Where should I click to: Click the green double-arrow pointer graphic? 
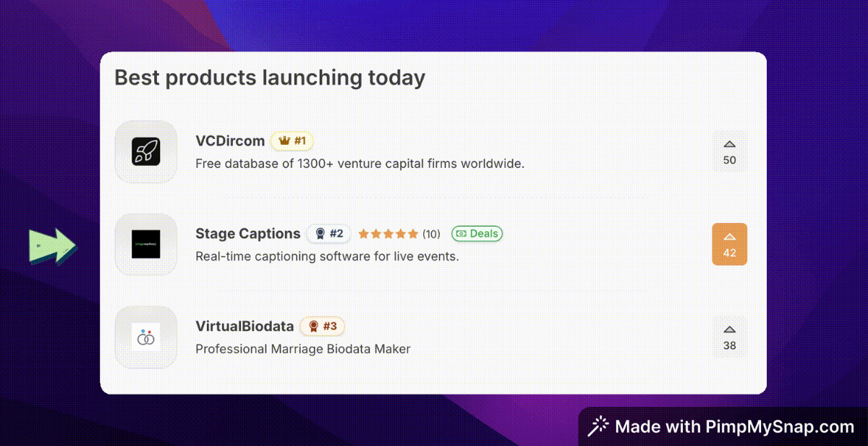coord(53,245)
